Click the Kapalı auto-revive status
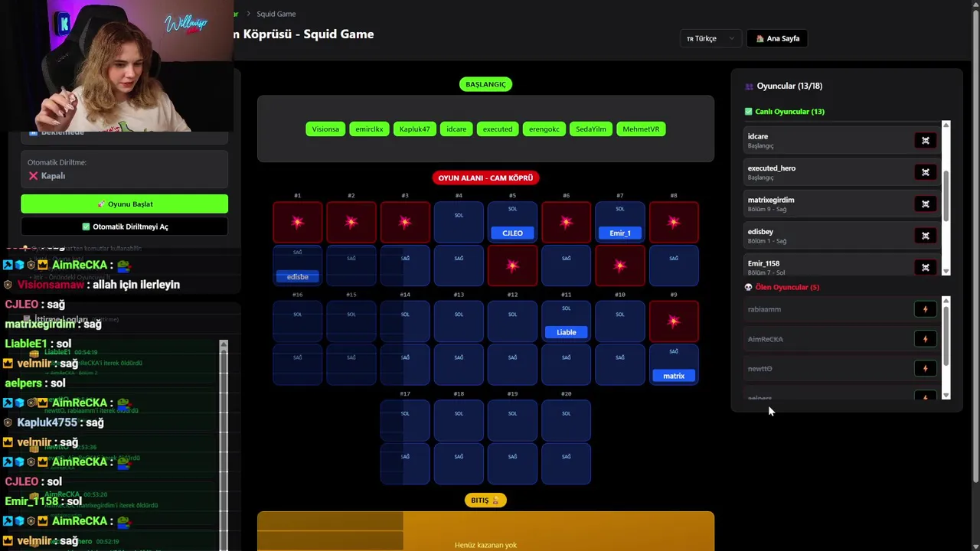 coord(47,176)
